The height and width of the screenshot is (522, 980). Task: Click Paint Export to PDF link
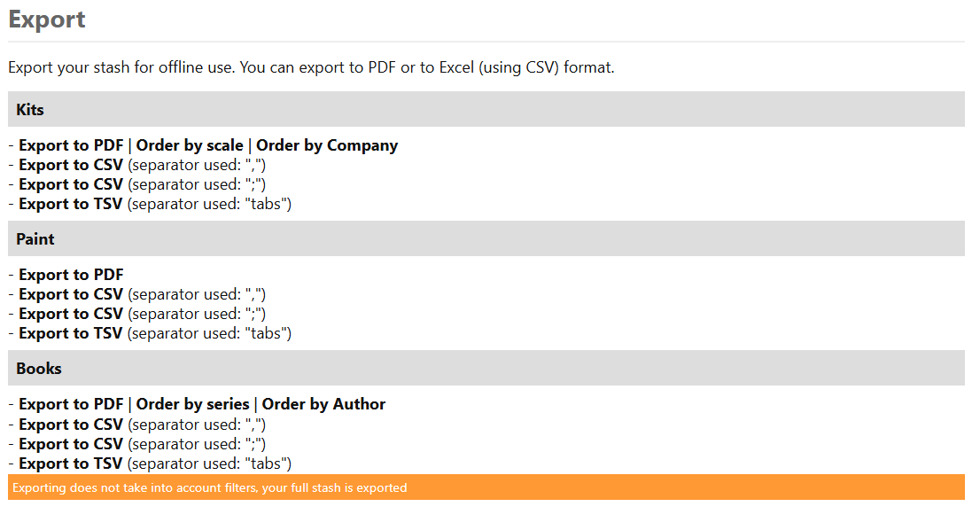coord(71,275)
